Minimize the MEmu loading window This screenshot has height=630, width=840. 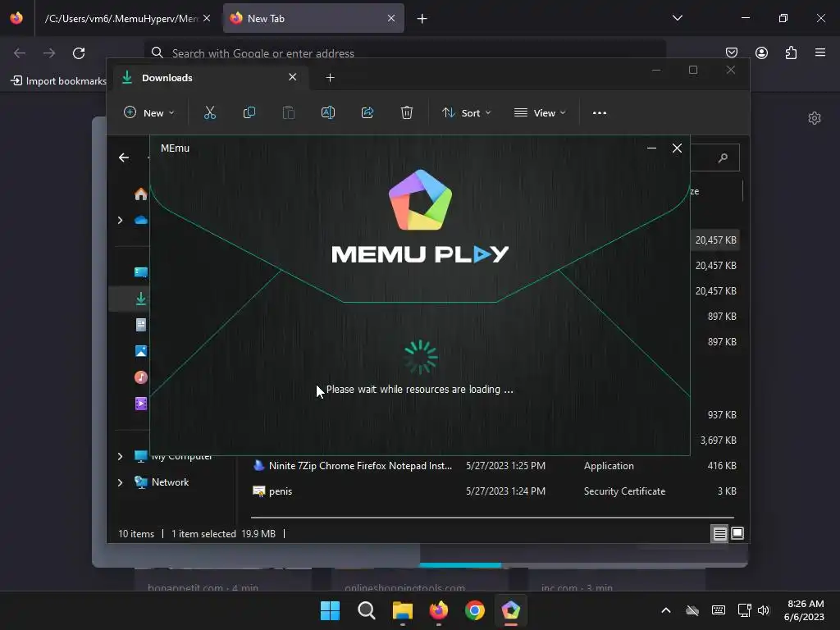pyautogui.click(x=651, y=148)
